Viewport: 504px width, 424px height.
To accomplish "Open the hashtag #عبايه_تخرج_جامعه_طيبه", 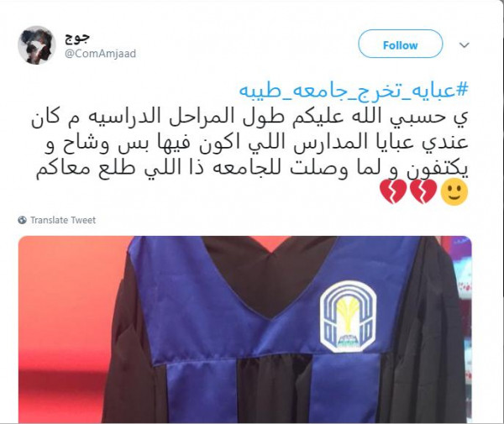I will (354, 91).
